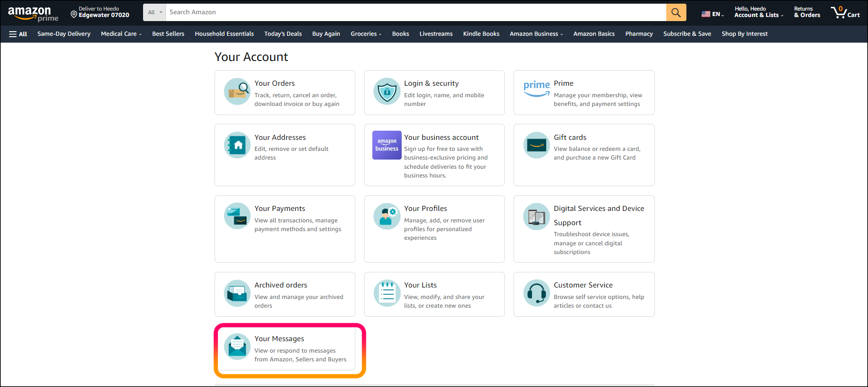868x387 pixels.
Task: Click the Prime logo in Prime card
Action: 536,88
